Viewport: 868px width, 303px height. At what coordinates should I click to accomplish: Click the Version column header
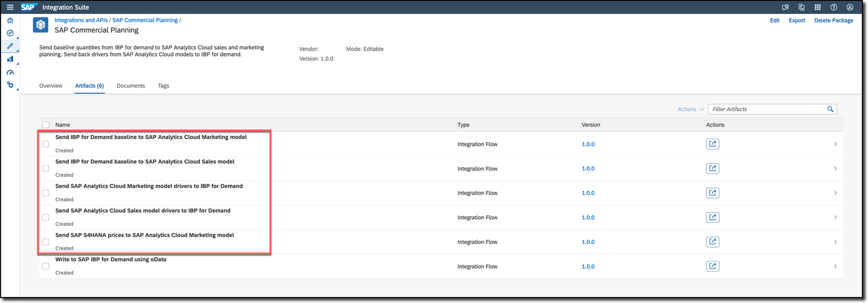pos(591,125)
